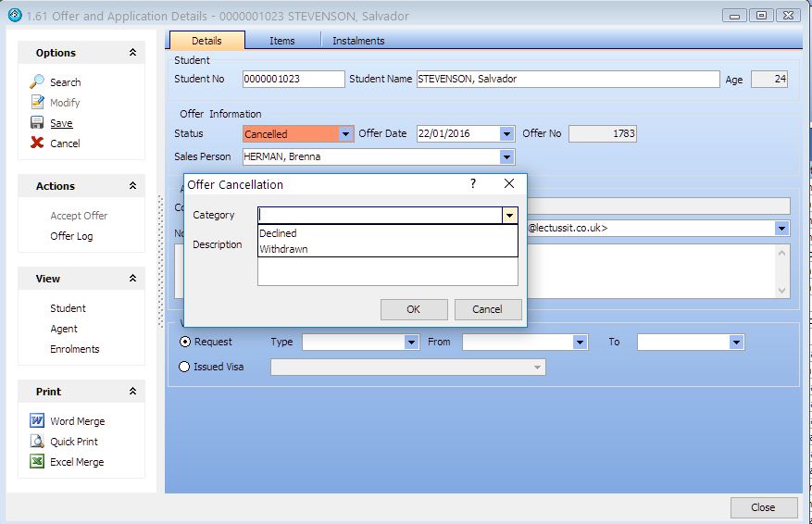Expand the Sales Person dropdown
Image resolution: width=812 pixels, height=524 pixels.
[x=506, y=157]
